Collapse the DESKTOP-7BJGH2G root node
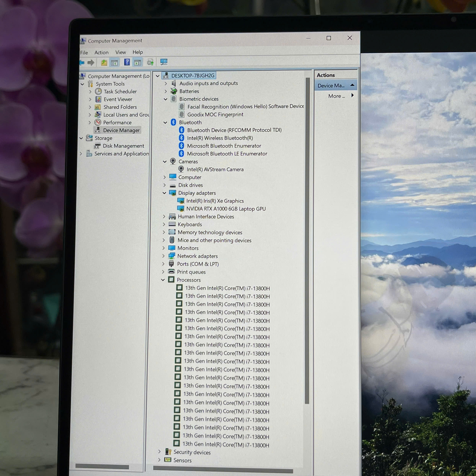476x476 pixels. [x=158, y=76]
